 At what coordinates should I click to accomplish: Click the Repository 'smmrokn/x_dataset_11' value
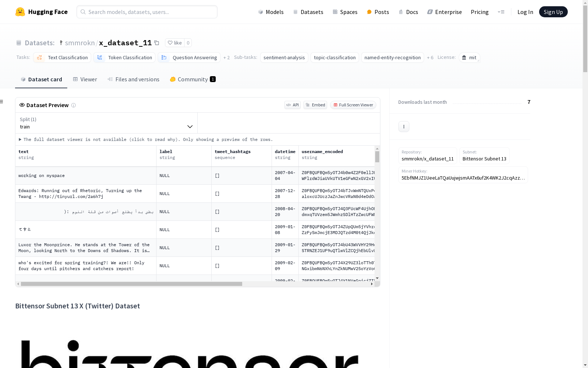(428, 159)
